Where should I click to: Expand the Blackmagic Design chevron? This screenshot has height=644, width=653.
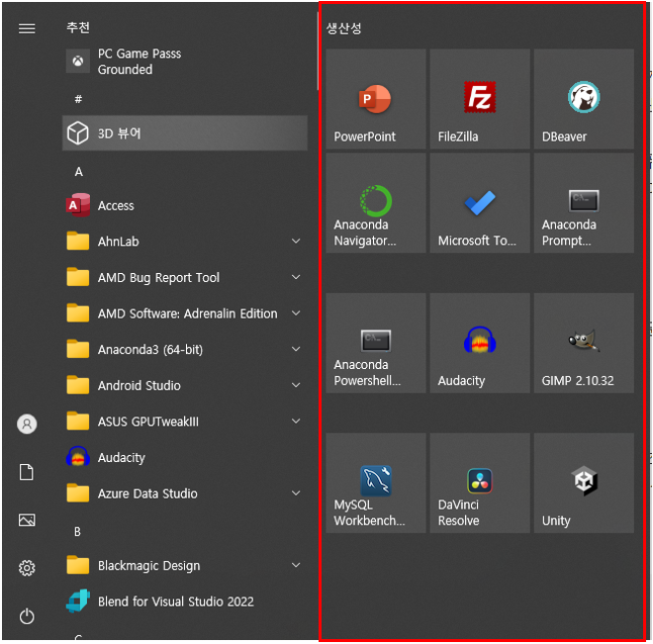(x=296, y=565)
